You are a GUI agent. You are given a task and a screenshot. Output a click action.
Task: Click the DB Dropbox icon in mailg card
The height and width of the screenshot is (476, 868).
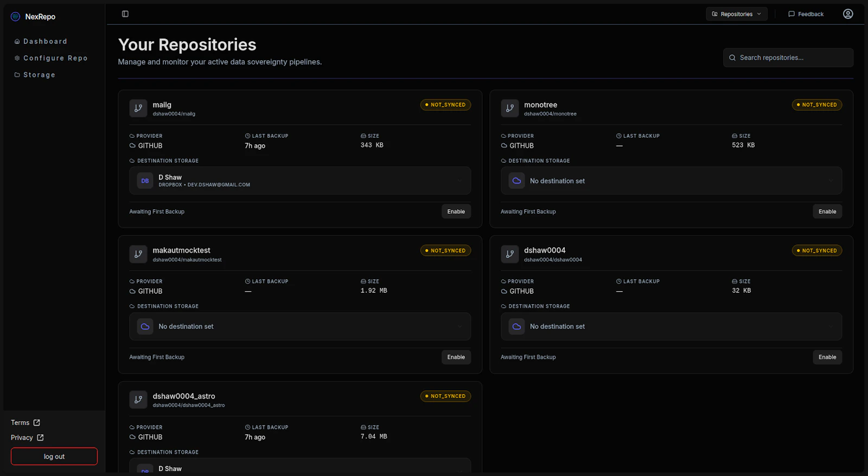[145, 181]
